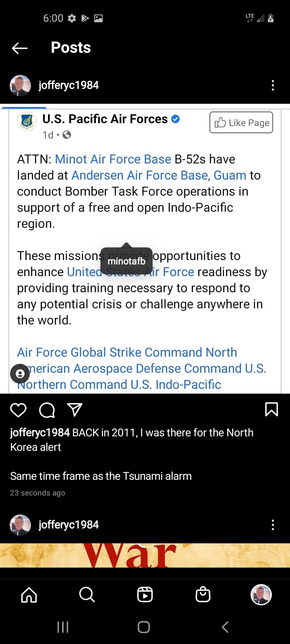This screenshot has width=290, height=644.
Task: Tap the jofferyc1984 username in the caption
Action: pos(40,433)
